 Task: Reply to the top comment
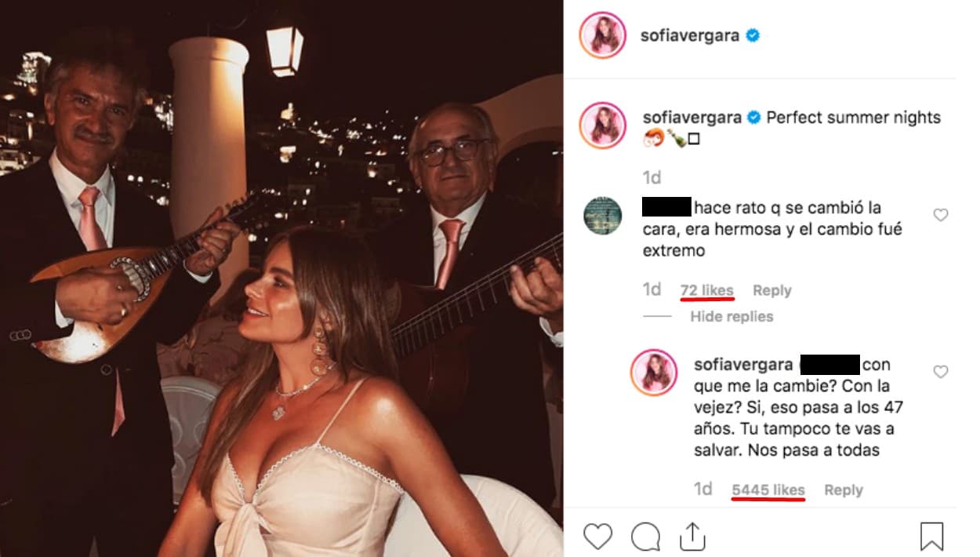pos(773,290)
